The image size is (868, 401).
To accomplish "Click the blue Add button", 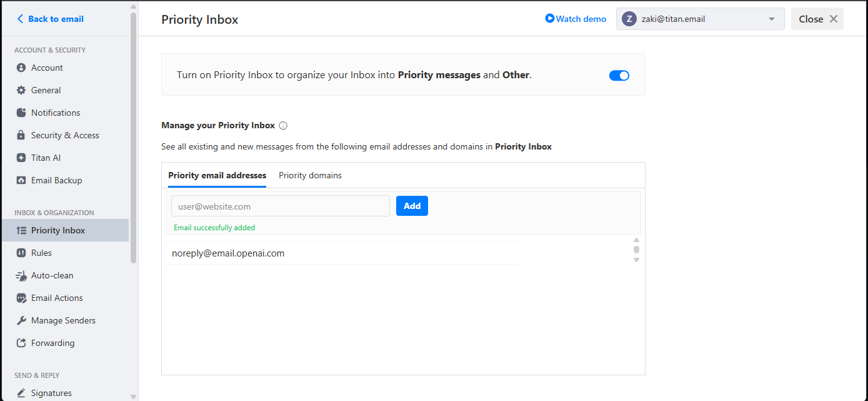I will tap(412, 206).
